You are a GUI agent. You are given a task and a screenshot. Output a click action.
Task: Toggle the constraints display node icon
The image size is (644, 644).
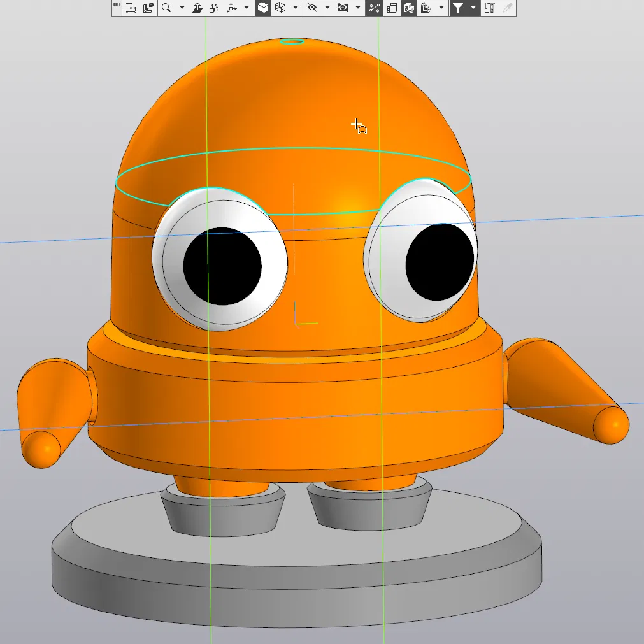click(374, 8)
